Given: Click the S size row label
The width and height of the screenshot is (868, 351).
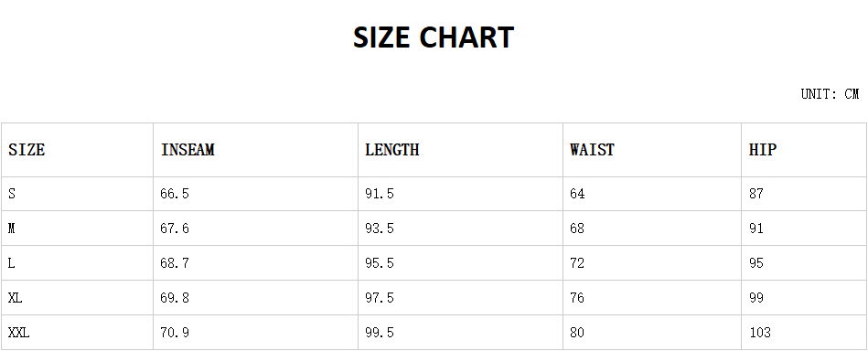Looking at the screenshot, I should click(78, 194).
